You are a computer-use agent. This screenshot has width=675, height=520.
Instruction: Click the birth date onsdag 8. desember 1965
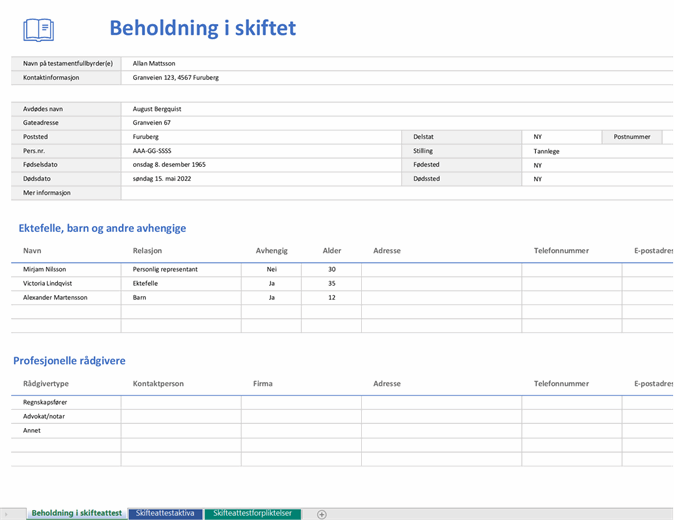coord(261,165)
